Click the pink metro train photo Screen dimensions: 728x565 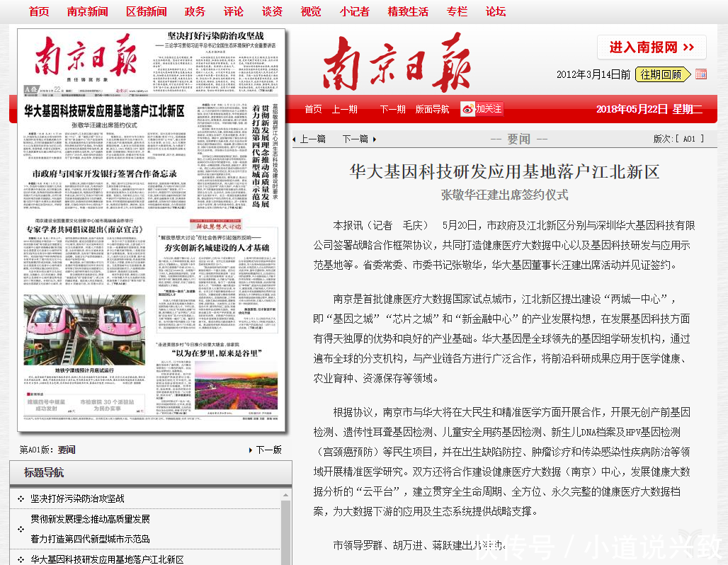84,330
